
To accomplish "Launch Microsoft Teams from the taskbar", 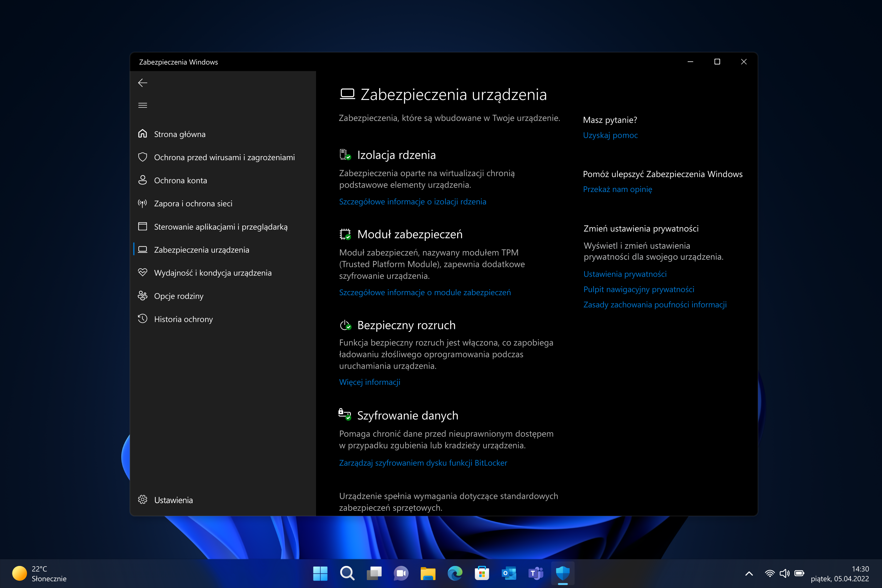I will click(535, 573).
